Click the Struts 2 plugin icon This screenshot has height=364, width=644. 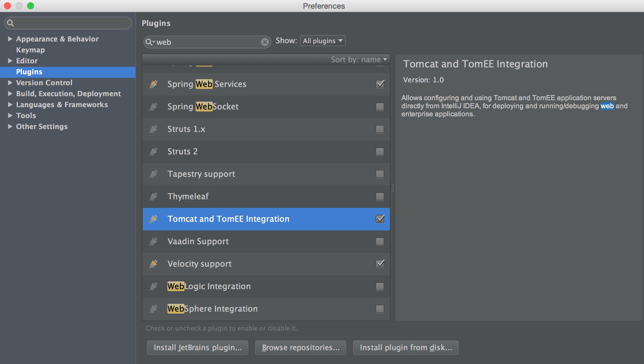pos(153,151)
